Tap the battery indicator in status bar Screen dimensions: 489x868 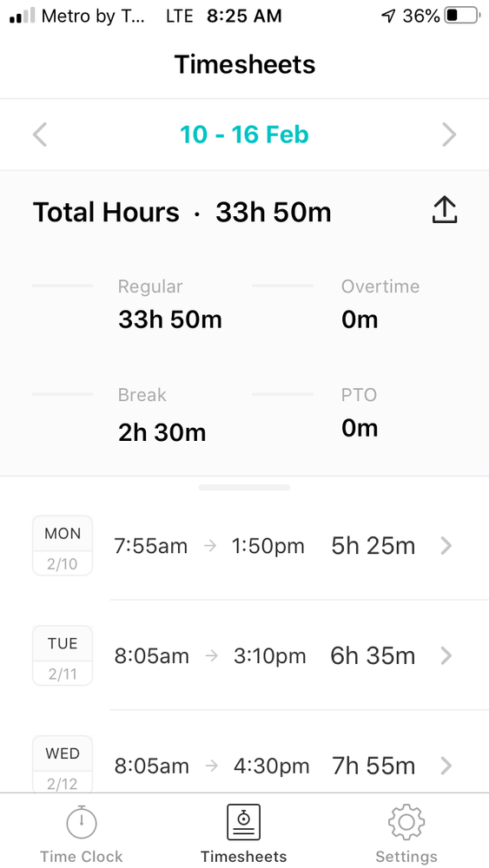tap(462, 16)
